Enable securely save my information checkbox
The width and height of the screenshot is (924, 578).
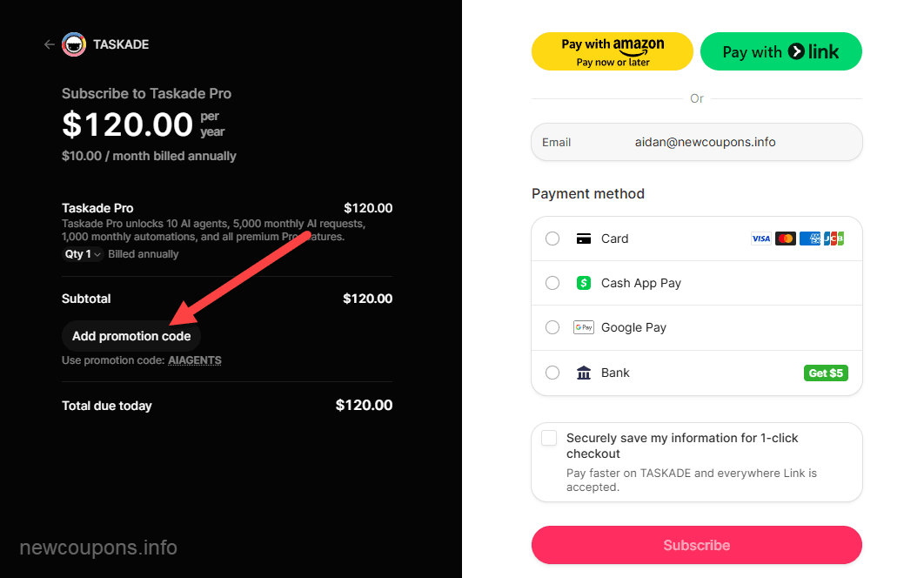(x=548, y=438)
